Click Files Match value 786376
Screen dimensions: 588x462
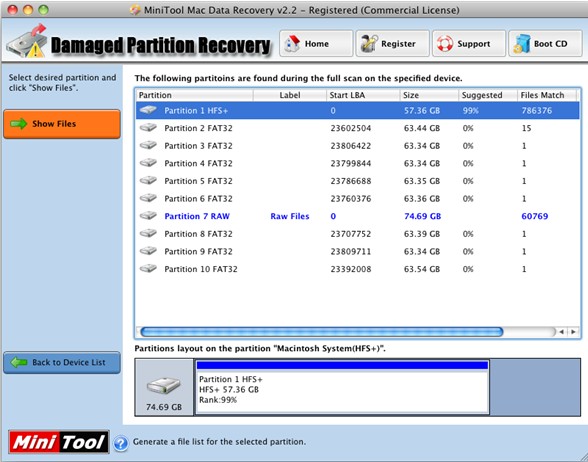tap(537, 111)
